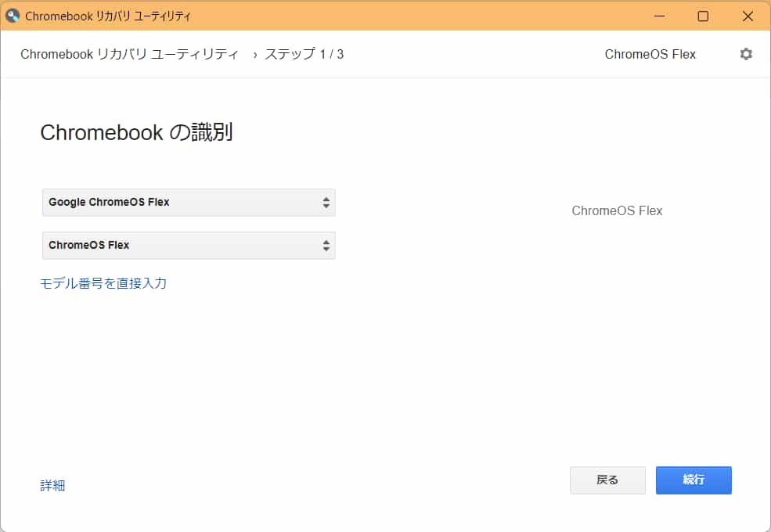Click the Chromebook の識別 heading
771x532 pixels.
coord(136,132)
